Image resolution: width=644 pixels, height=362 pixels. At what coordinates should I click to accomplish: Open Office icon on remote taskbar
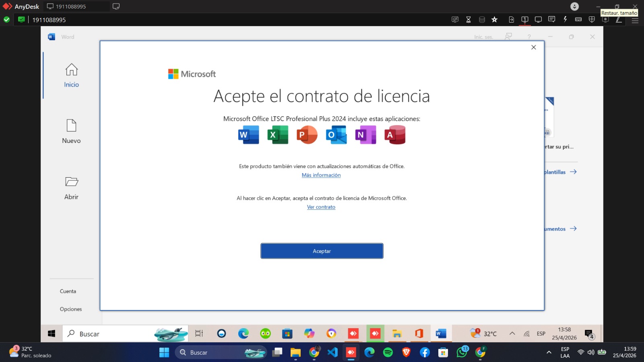point(419,334)
